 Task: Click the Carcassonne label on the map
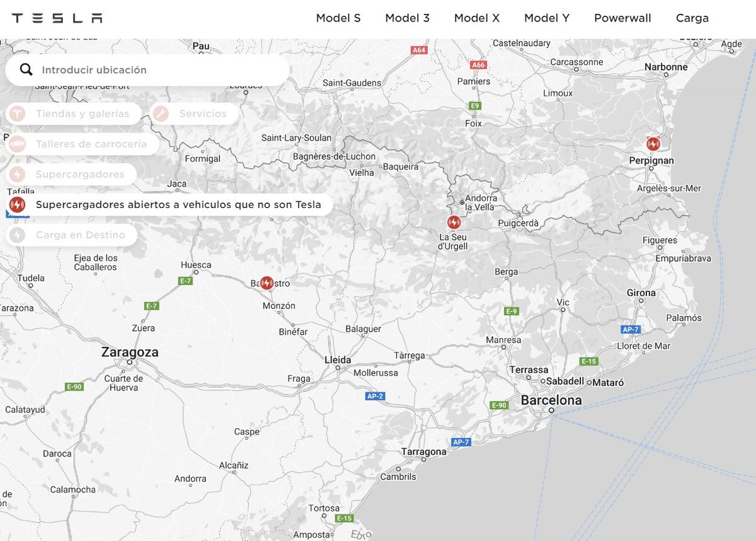[x=576, y=62]
